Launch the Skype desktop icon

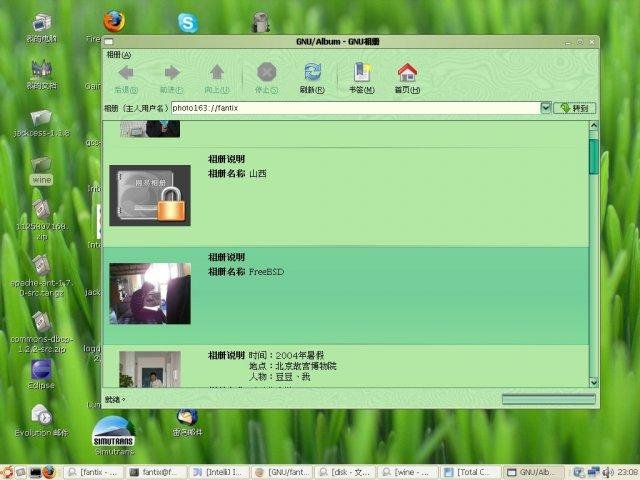188,23
